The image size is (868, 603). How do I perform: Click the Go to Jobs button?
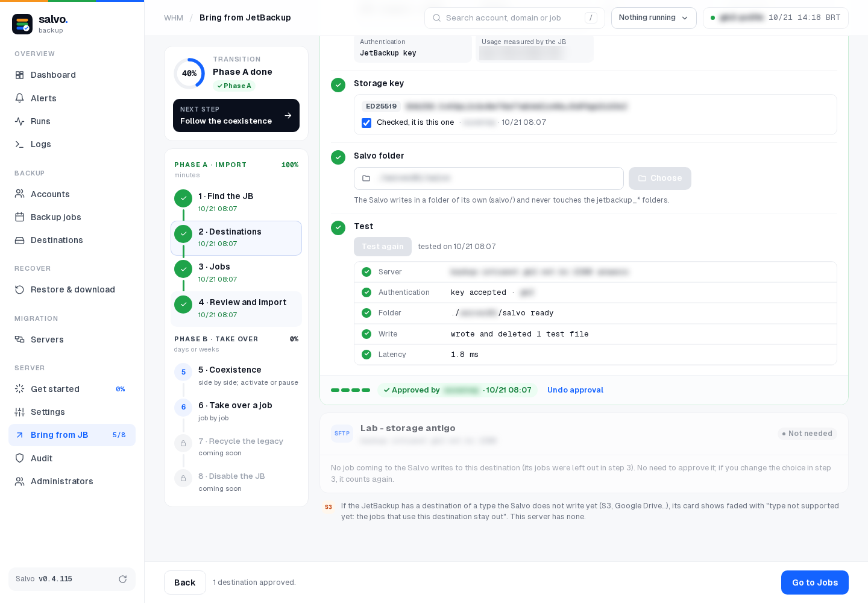click(814, 582)
